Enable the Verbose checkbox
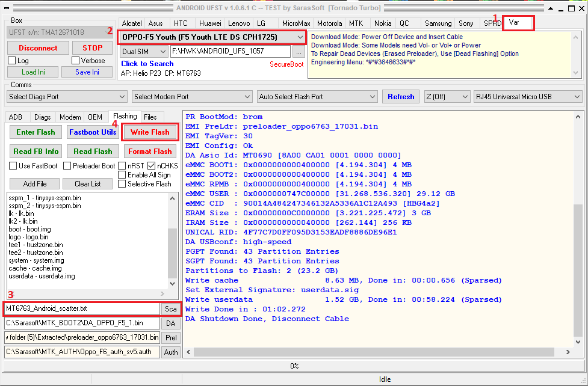Screen dimensions: 588x386 point(76,61)
